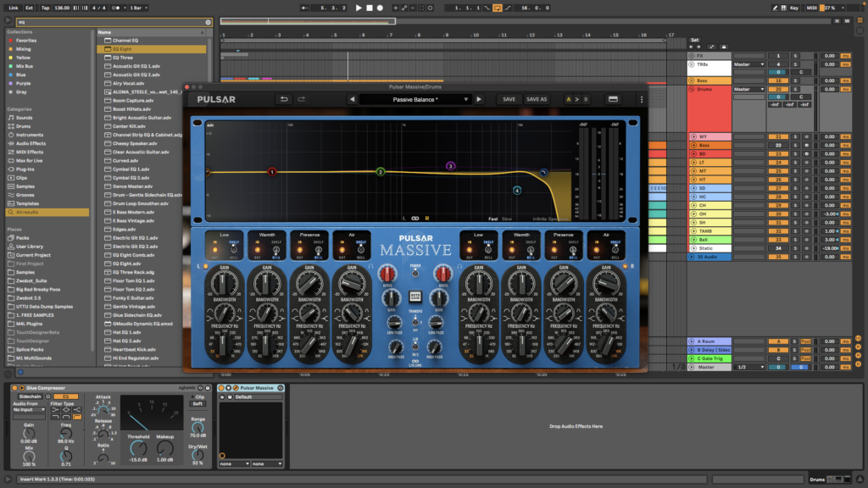Click the Link button in the transport
This screenshot has width=868, height=488.
(14, 8)
